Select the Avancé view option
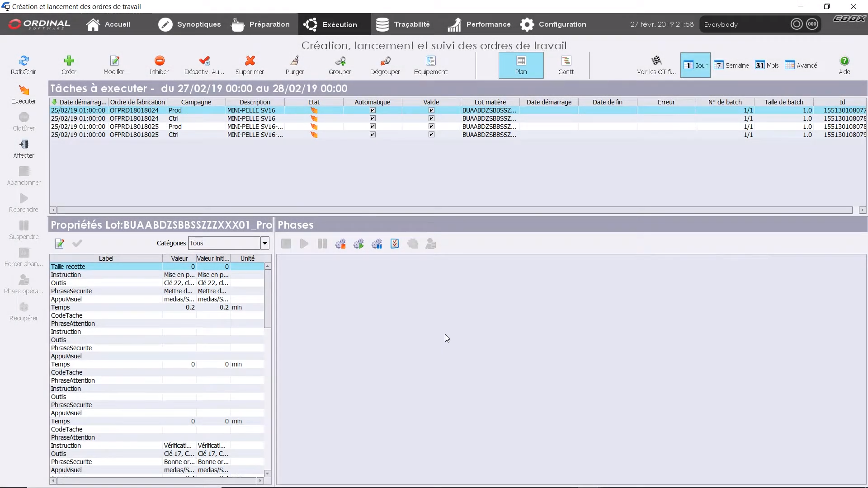The image size is (868, 488). pos(801,65)
